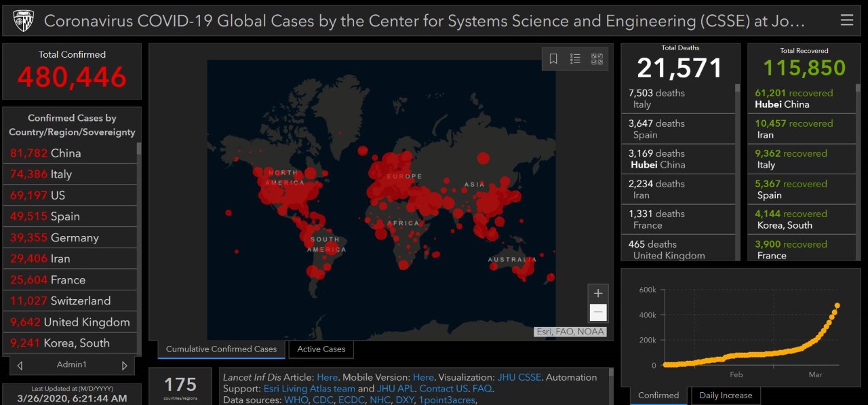The image size is (868, 405).
Task: Open the basemap gallery grid icon
Action: (x=597, y=59)
